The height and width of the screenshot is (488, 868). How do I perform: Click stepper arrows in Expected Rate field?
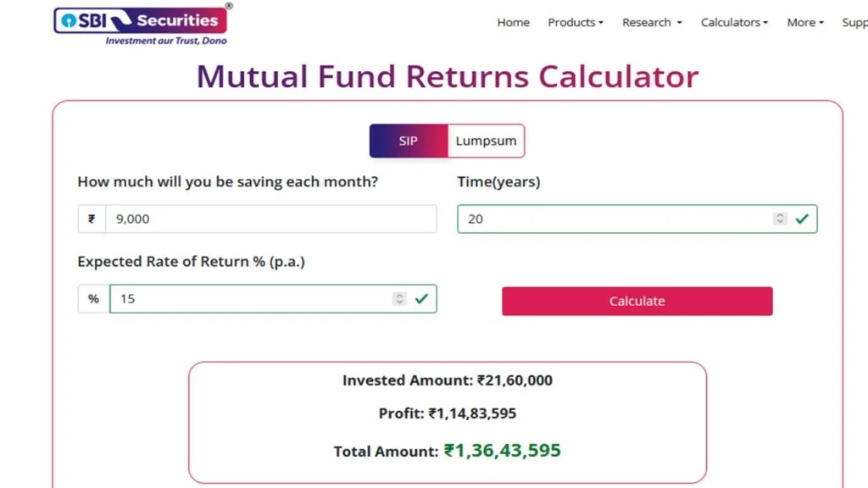pyautogui.click(x=399, y=298)
